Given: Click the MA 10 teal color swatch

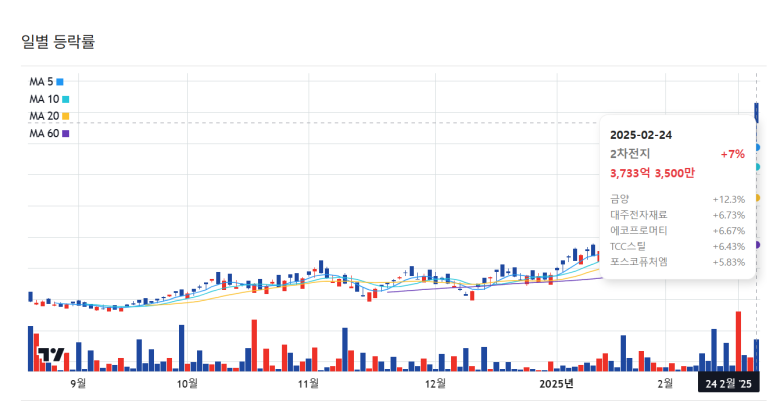Looking at the screenshot, I should pos(66,99).
